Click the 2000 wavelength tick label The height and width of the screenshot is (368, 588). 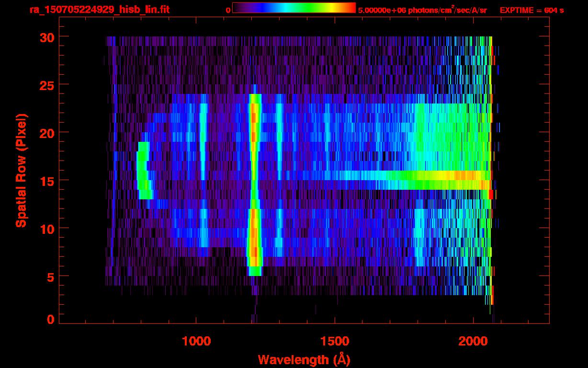473,341
